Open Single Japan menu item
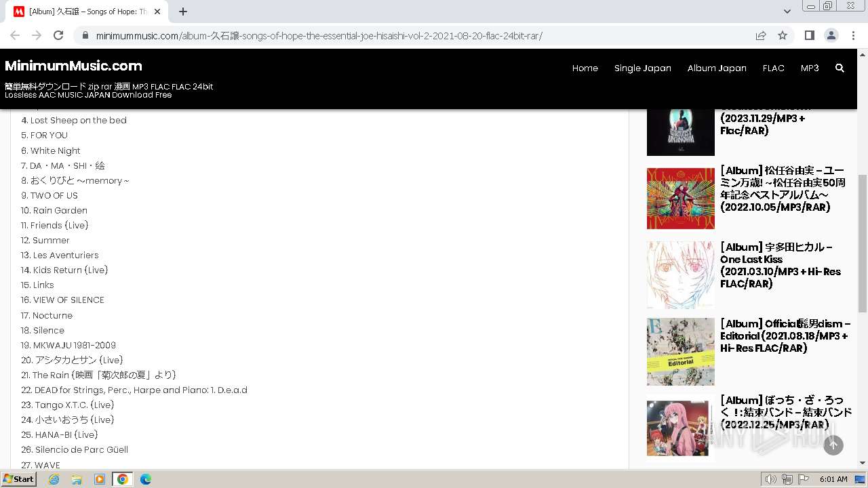 pos(643,68)
